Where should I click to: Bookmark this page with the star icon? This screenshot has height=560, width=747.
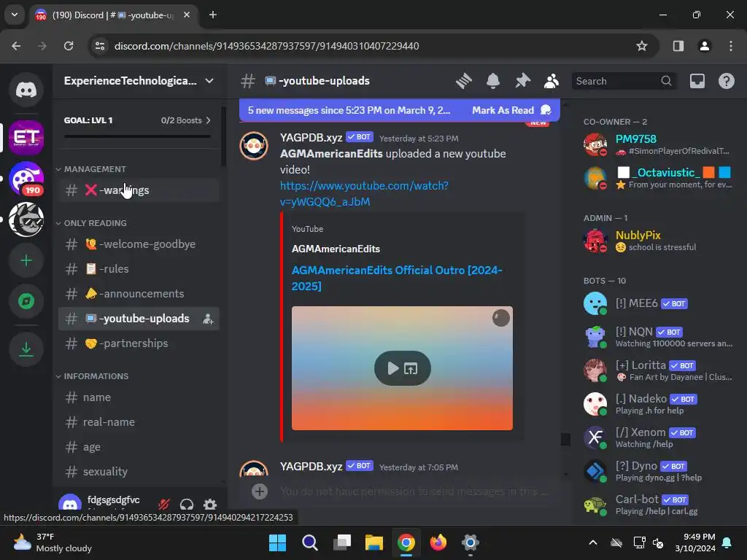tap(642, 46)
